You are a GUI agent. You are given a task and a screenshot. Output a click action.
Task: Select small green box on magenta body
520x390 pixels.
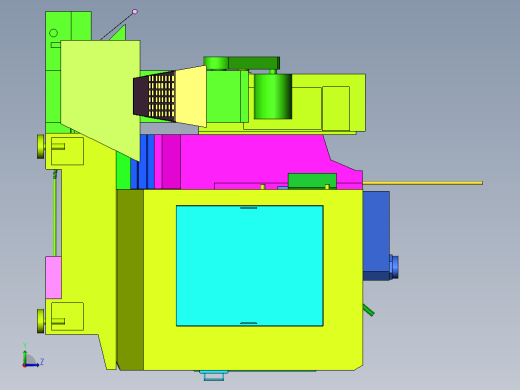(x=312, y=181)
